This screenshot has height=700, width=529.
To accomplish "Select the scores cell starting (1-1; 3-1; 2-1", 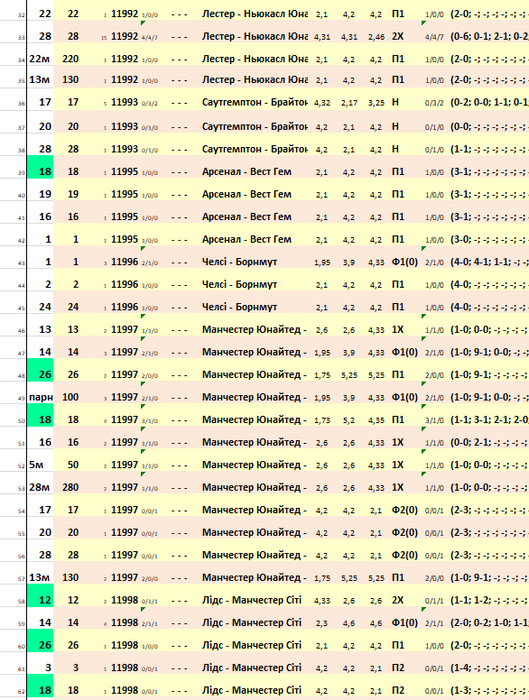I will pos(489,420).
